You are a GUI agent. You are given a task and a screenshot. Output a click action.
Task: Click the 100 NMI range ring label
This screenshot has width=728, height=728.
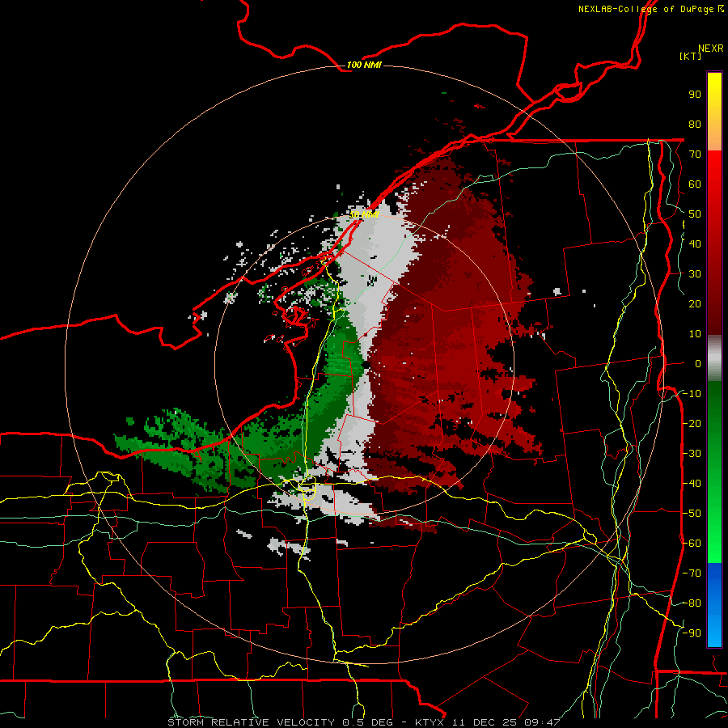[x=364, y=65]
